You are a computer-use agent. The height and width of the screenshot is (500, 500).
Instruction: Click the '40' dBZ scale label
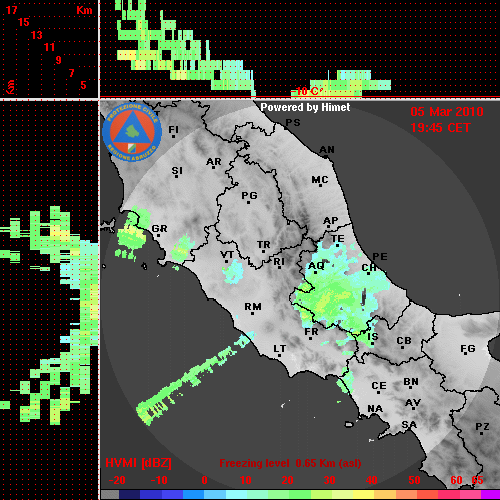pos(372,480)
